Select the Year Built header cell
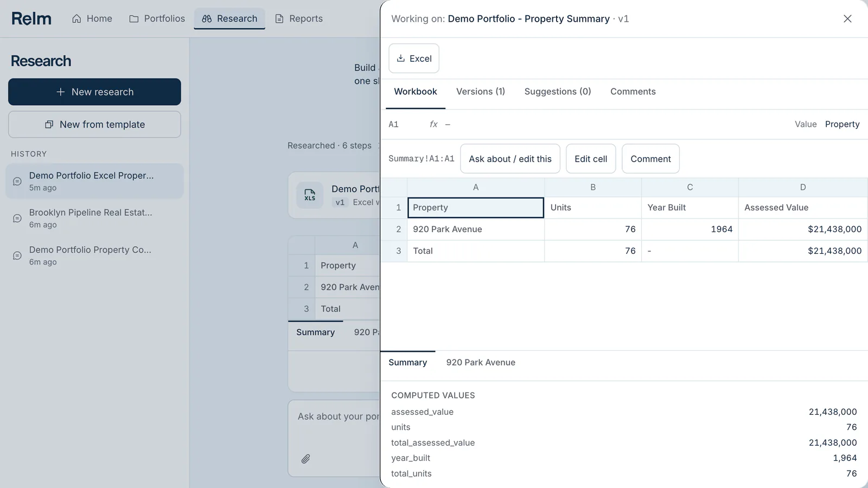This screenshot has height=488, width=868. point(690,208)
